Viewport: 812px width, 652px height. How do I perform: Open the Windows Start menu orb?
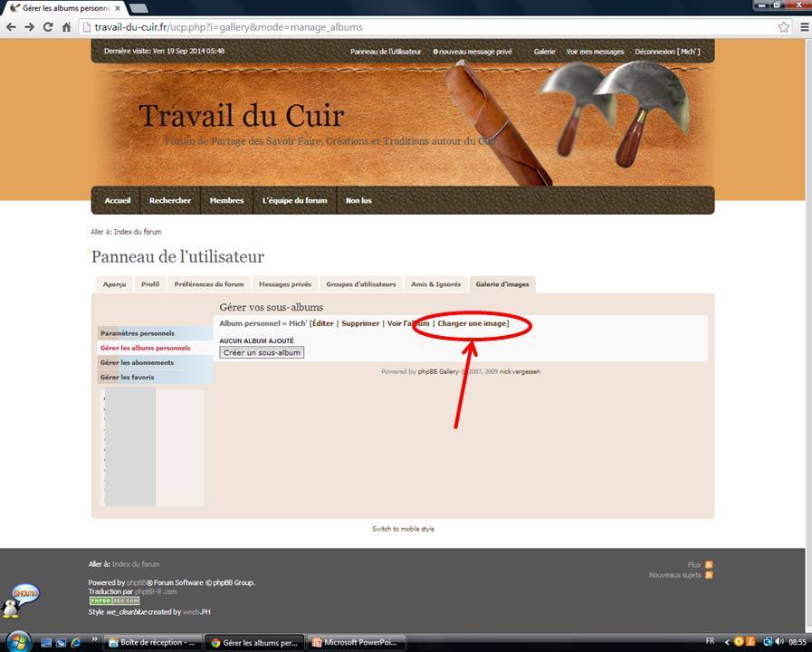click(18, 641)
